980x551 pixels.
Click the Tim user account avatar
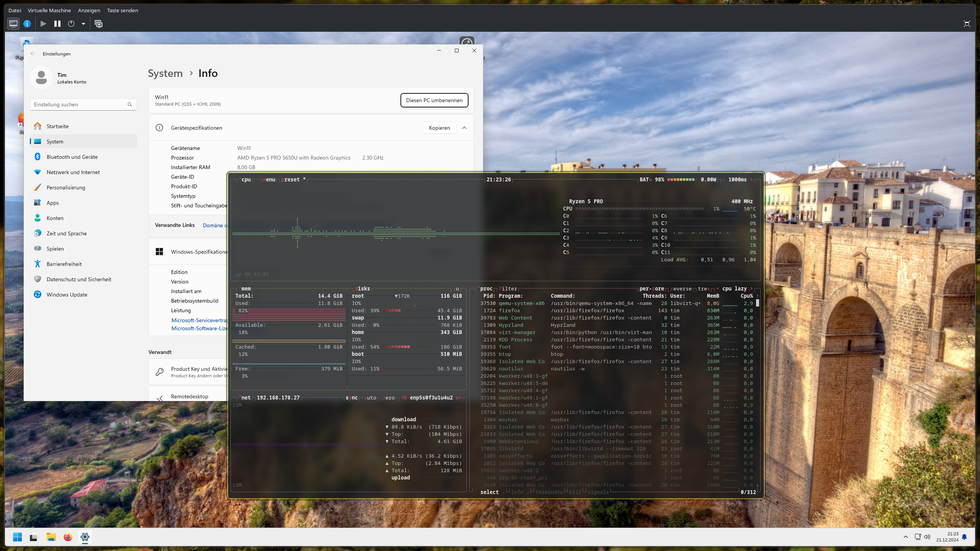(41, 78)
